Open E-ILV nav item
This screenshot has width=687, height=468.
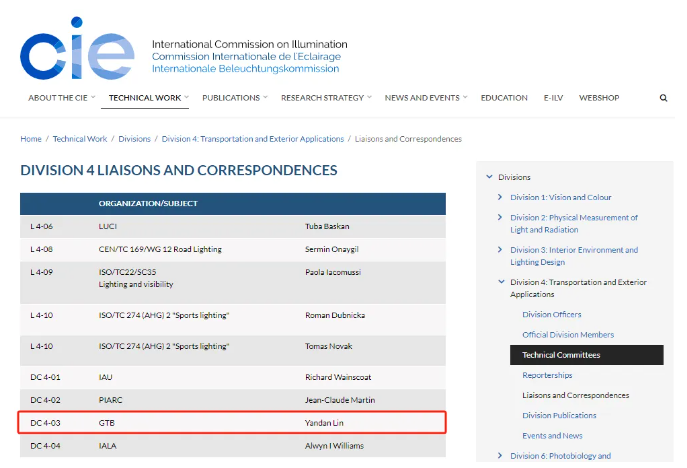pyautogui.click(x=553, y=98)
